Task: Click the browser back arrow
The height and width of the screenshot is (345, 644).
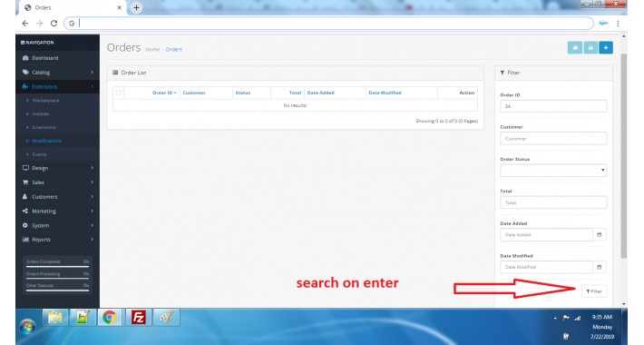Action: [x=25, y=24]
